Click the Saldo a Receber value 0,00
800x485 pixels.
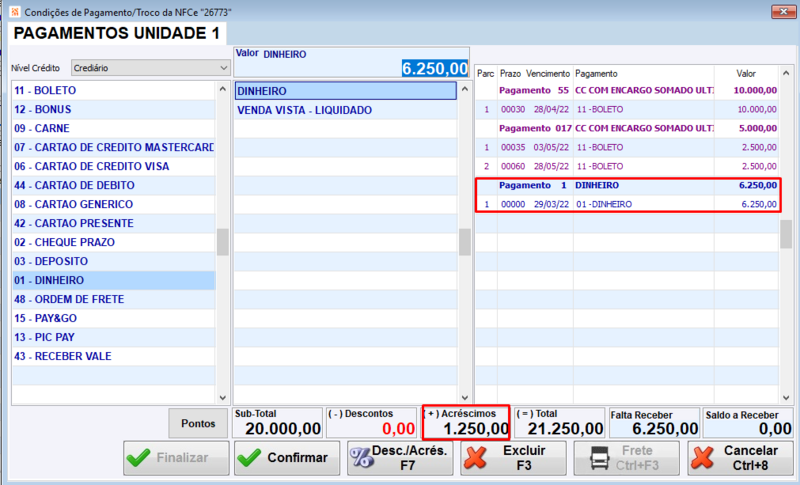776,429
